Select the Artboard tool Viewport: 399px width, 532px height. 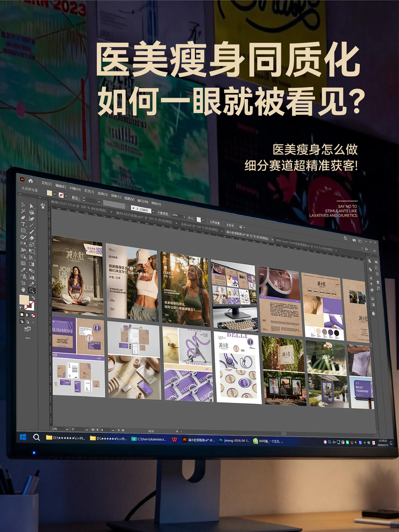(23, 283)
